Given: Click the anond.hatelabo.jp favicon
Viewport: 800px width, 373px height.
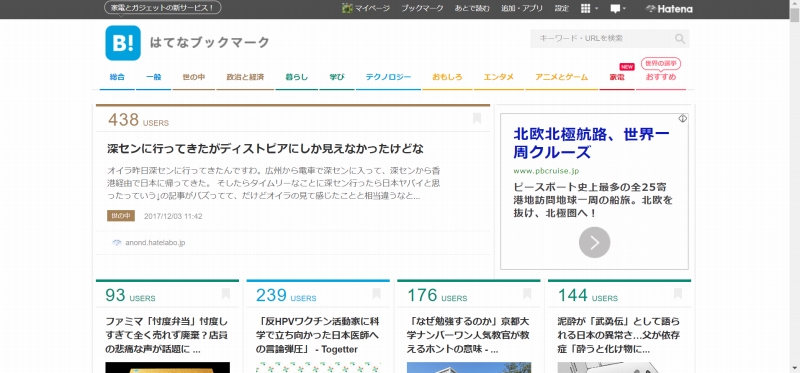Looking at the screenshot, I should point(116,243).
